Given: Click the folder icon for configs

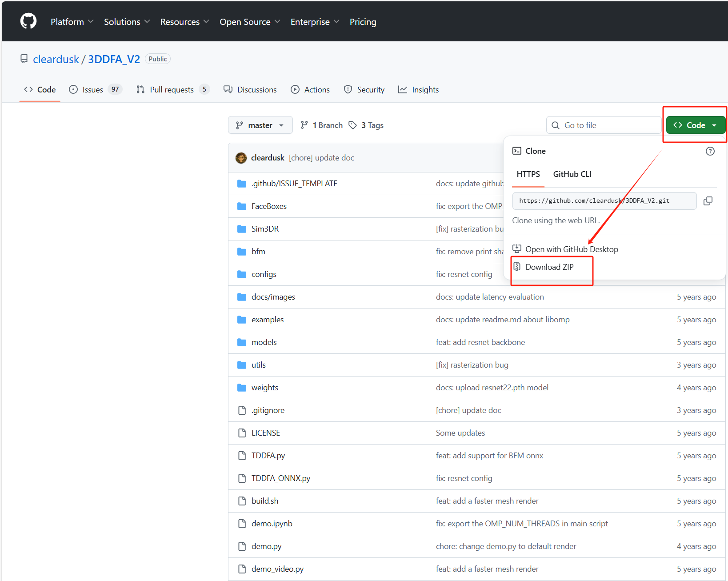Looking at the screenshot, I should coord(242,274).
